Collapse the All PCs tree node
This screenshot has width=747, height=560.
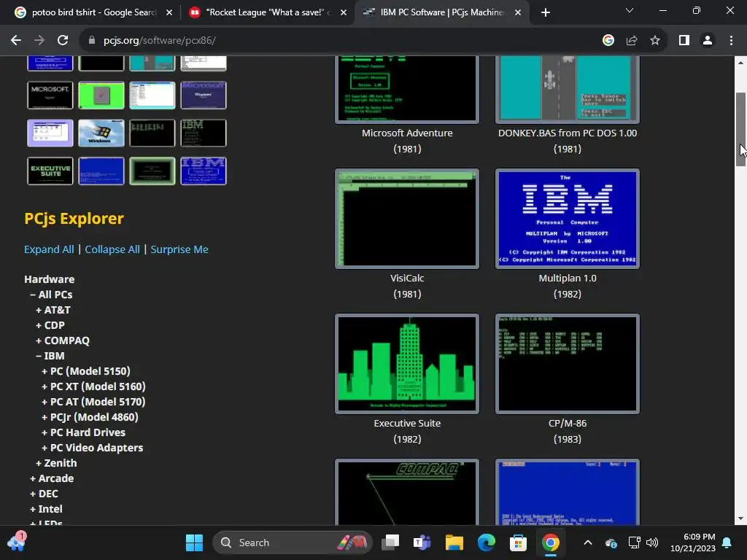[51, 295]
